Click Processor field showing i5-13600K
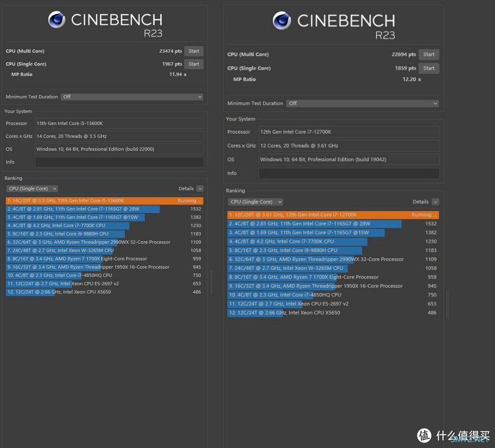This screenshot has width=495, height=448. point(119,123)
